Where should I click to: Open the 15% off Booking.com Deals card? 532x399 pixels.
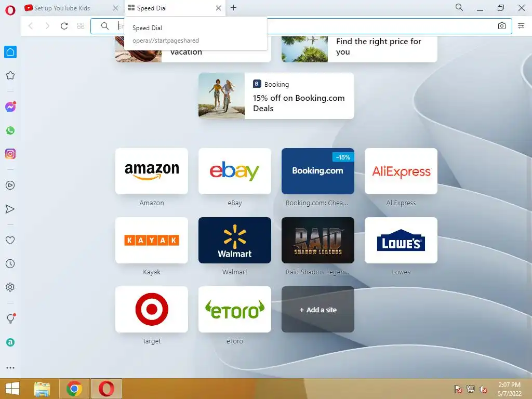click(276, 96)
